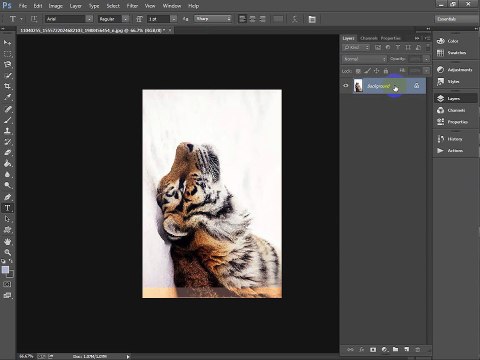Screen dimensions: 480x360
Task: Select the Eyedropper tool
Action: point(7,98)
